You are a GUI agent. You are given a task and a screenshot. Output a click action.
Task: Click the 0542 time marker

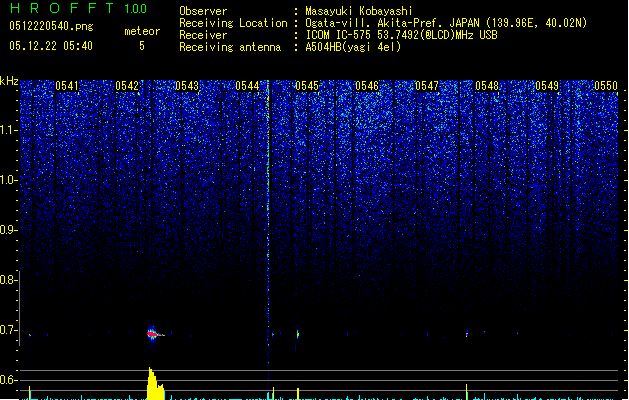(x=127, y=86)
